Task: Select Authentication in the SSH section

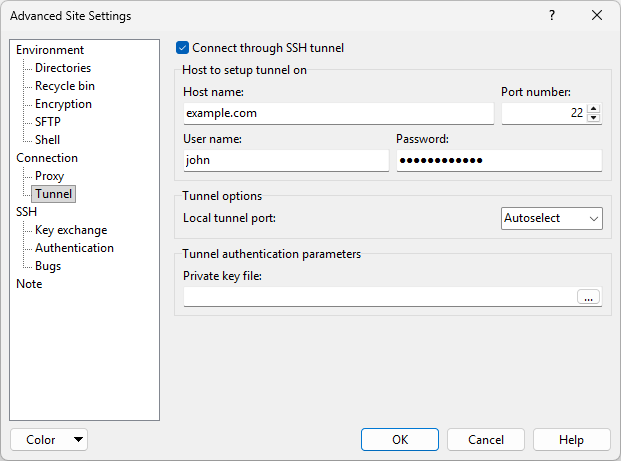Action: (74, 248)
